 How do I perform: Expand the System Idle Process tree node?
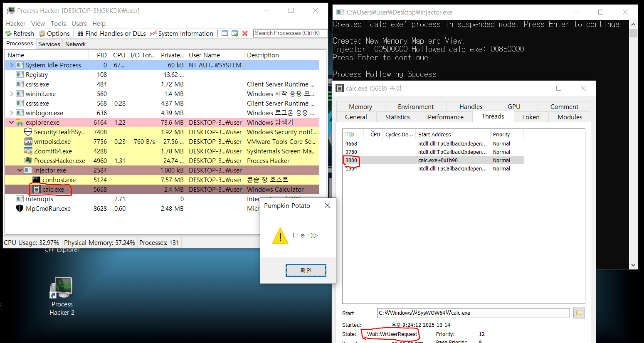11,65
